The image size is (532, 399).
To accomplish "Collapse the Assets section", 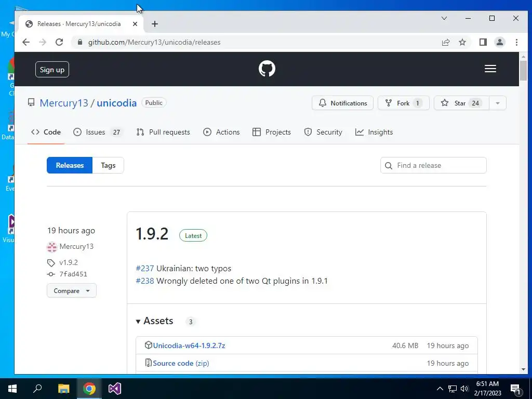I will [x=155, y=321].
